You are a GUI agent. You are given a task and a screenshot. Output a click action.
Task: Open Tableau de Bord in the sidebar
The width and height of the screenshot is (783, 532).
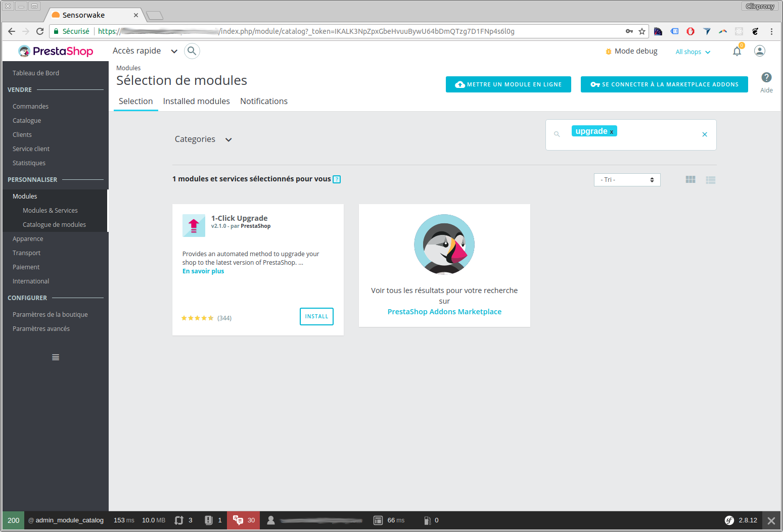(x=36, y=73)
